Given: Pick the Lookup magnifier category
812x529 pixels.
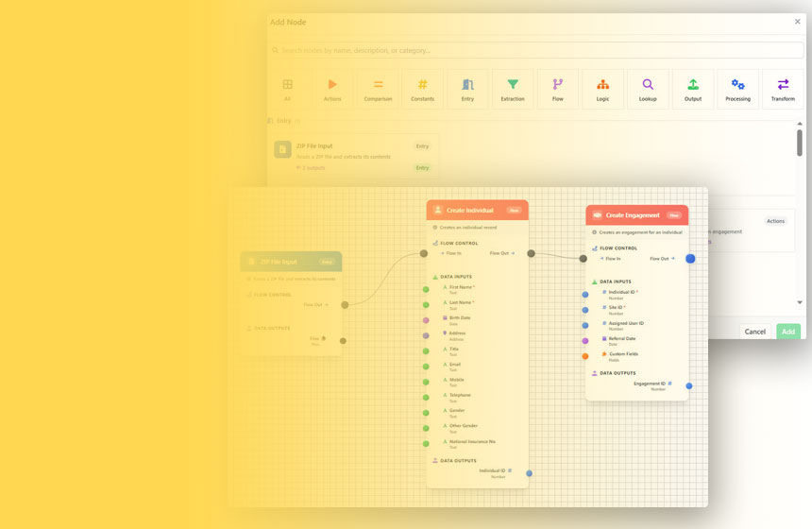Looking at the screenshot, I should pos(648,89).
